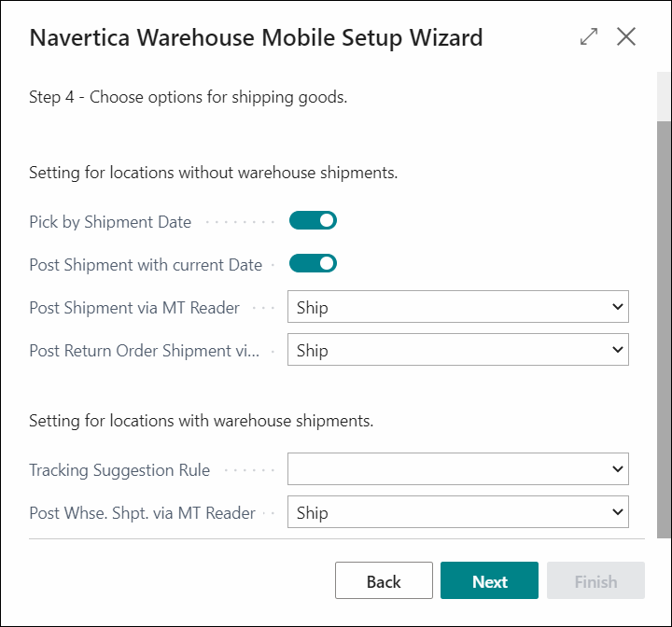Close the Setup Wizard dialog
Image resolution: width=672 pixels, height=627 pixels.
pos(626,36)
